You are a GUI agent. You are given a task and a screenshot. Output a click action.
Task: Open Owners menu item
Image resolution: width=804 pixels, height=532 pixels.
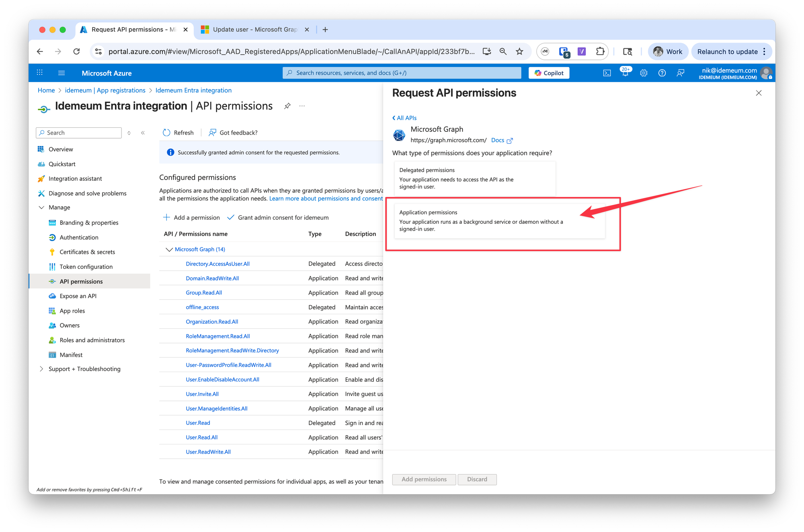(70, 325)
